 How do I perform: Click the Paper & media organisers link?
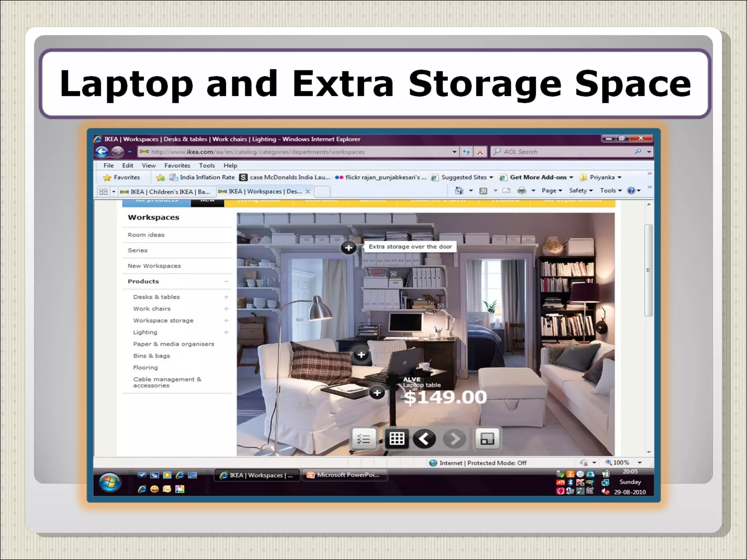point(174,344)
